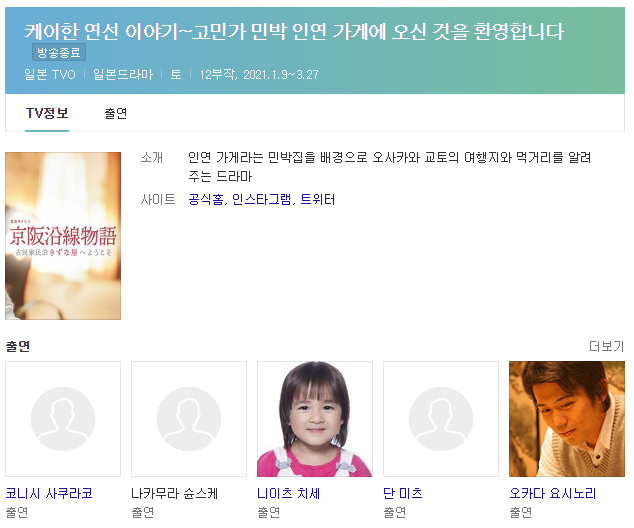Open the 단 미츠 name link
634x528 pixels.
pyautogui.click(x=403, y=493)
